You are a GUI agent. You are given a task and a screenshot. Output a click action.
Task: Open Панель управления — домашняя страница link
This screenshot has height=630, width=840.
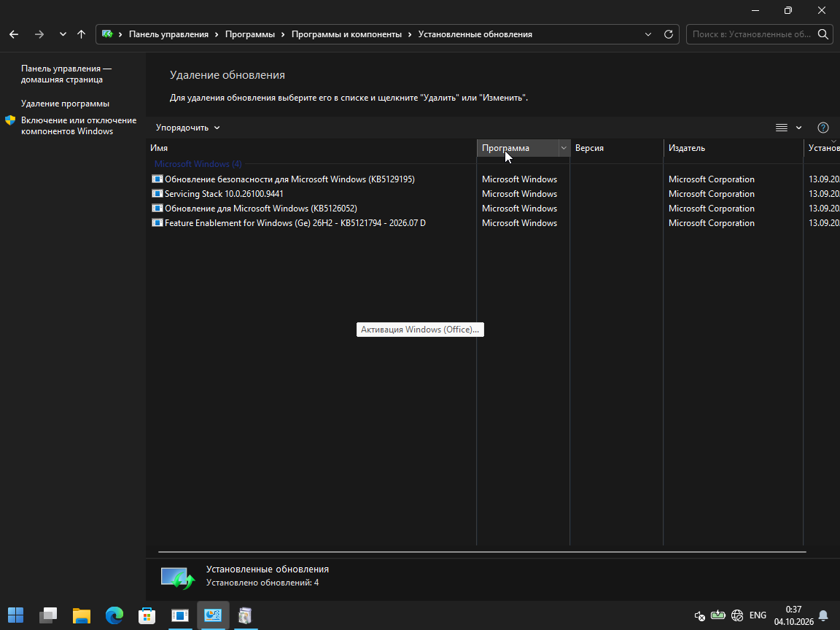[66, 74]
